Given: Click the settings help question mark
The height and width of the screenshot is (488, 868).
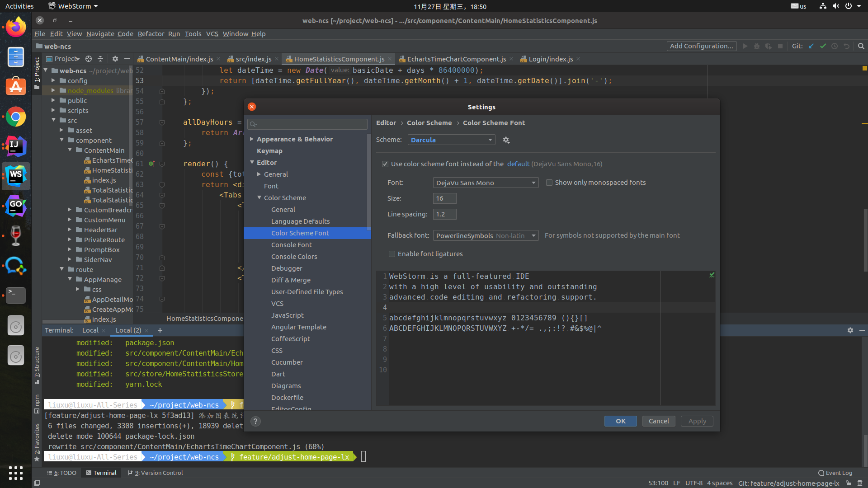Looking at the screenshot, I should tap(255, 421).
